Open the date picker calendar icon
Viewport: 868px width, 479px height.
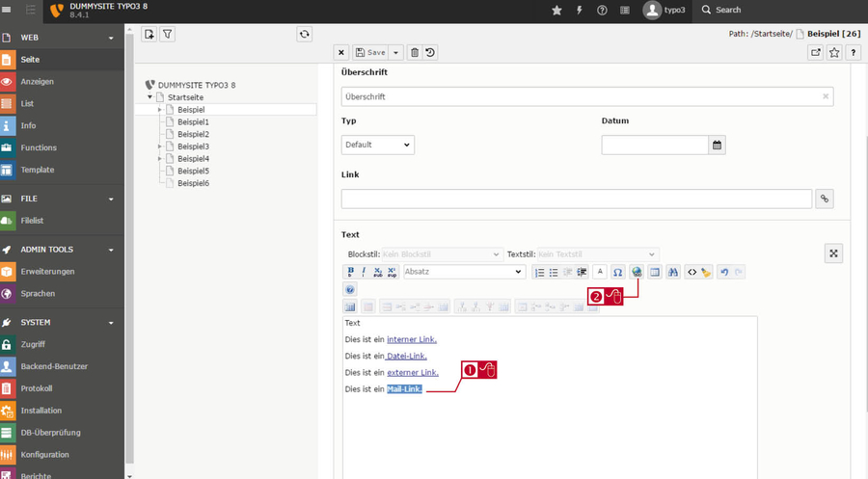717,145
